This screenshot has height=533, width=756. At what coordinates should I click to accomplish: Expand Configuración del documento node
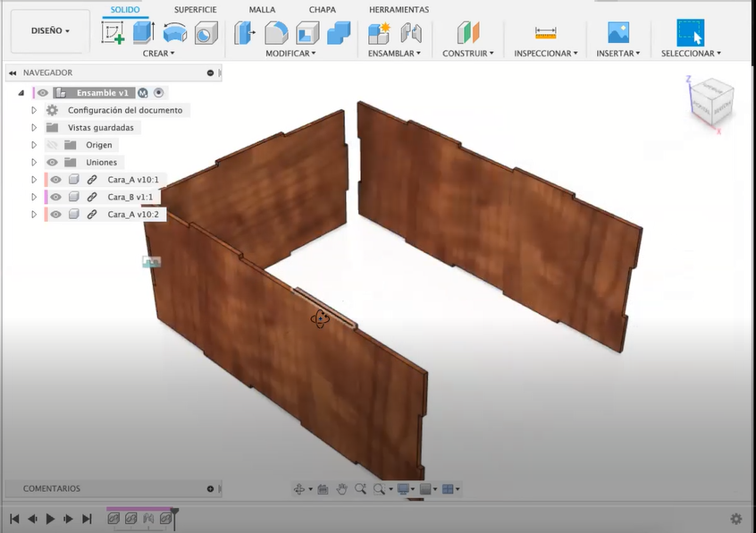34,110
